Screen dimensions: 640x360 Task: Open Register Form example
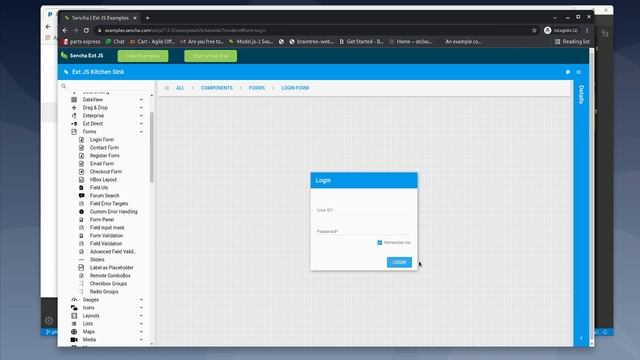pyautogui.click(x=105, y=156)
